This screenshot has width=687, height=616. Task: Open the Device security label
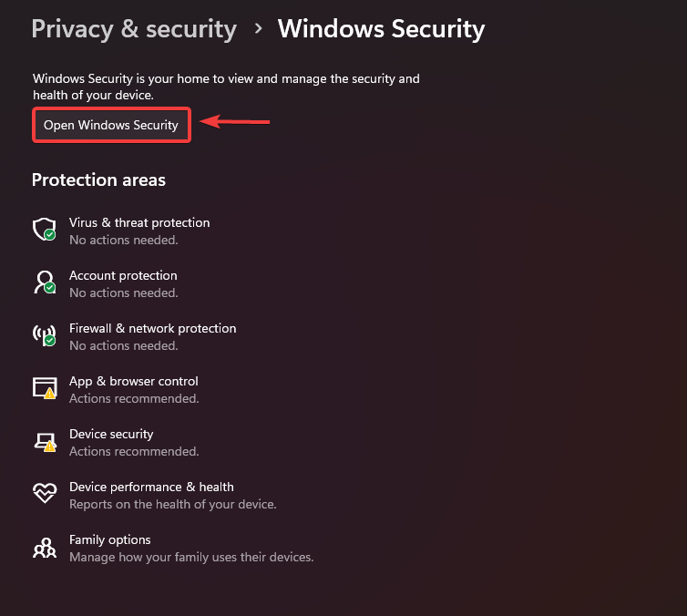pos(111,434)
